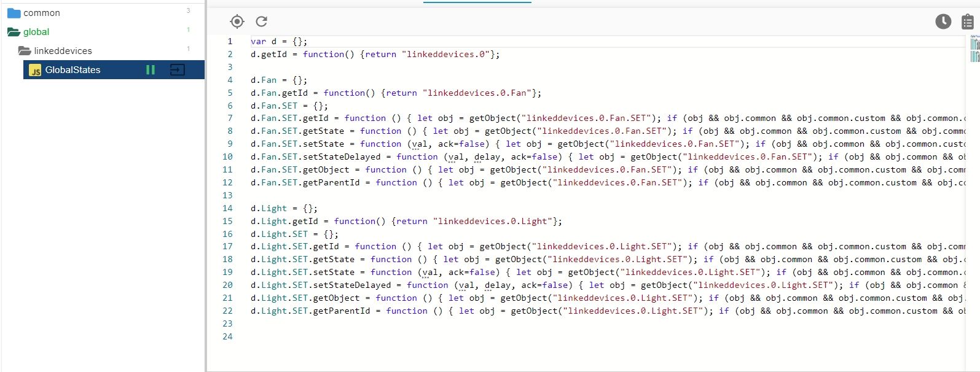
Task: Pause the GlobalStates script
Action: click(x=151, y=70)
